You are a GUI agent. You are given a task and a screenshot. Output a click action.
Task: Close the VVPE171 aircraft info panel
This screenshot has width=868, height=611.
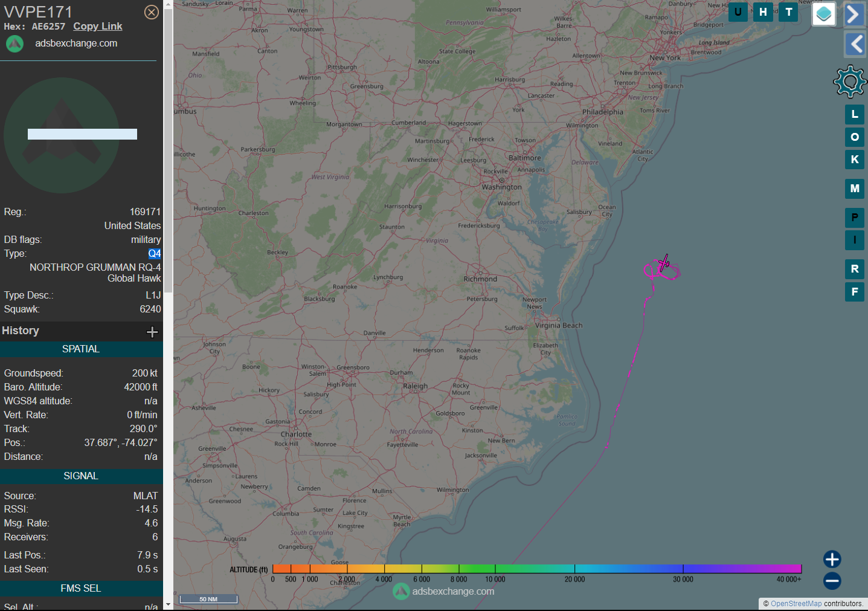click(x=152, y=12)
